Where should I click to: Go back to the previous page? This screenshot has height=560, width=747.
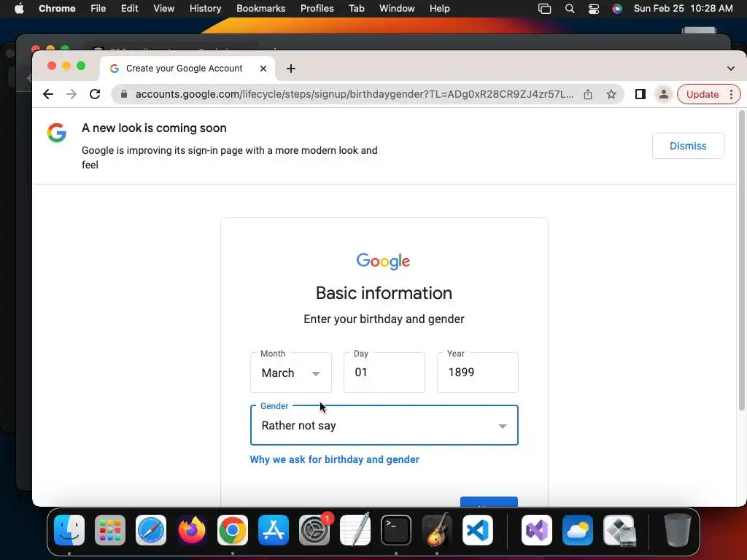(48, 94)
